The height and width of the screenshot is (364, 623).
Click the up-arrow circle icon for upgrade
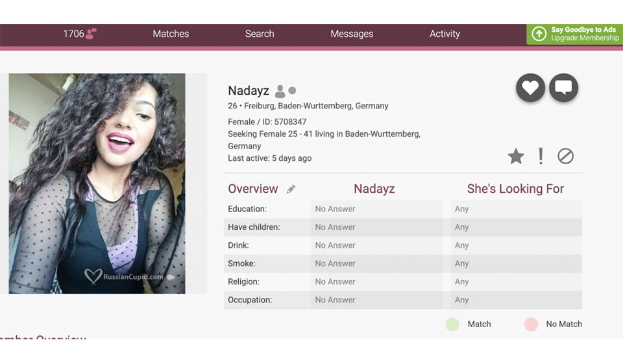coord(539,34)
